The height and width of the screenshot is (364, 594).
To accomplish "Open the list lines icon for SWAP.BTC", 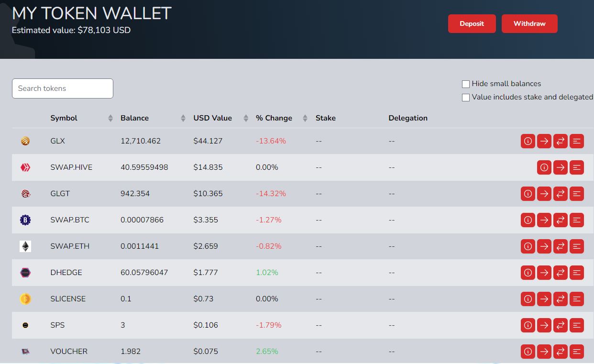I will [577, 220].
